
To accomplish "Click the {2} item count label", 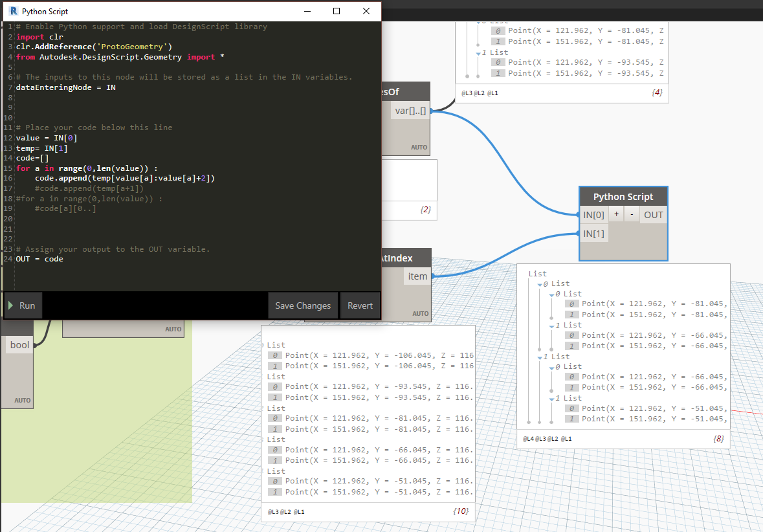I will (x=425, y=210).
